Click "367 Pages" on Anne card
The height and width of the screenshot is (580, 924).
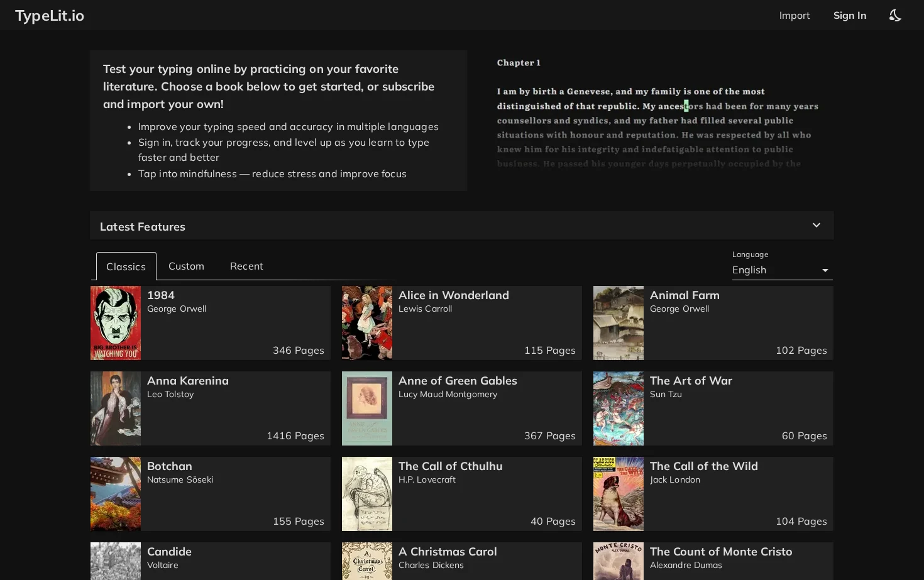pos(550,436)
